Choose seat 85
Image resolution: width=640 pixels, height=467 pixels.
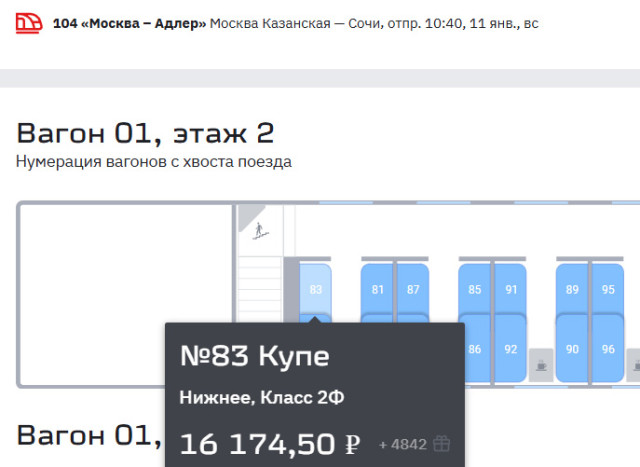click(475, 289)
